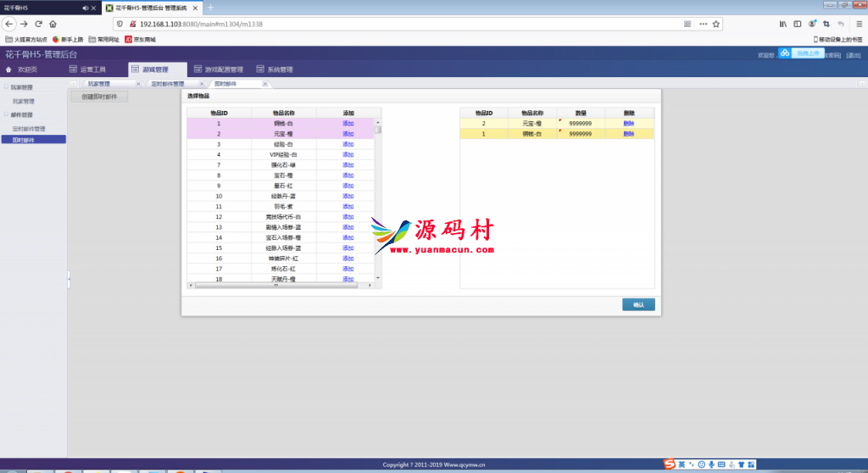This screenshot has height=473, width=868.
Task: Open the page actions three-dot menu
Action: click(x=702, y=24)
